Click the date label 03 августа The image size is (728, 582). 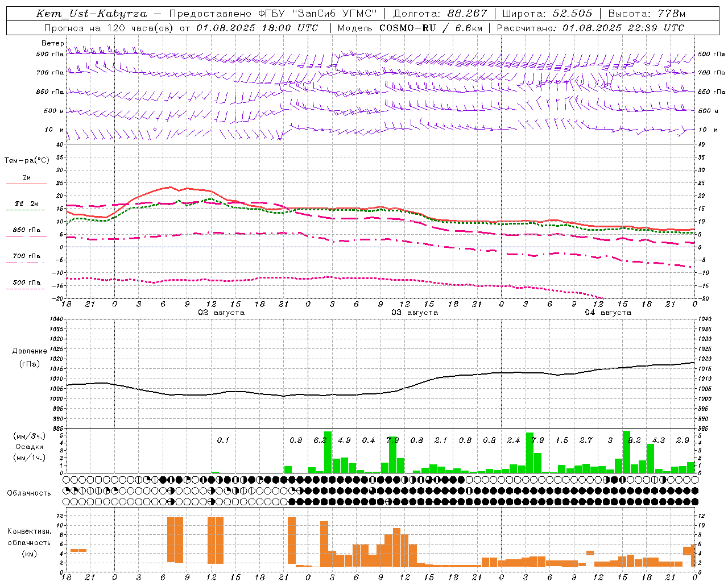pyautogui.click(x=415, y=313)
